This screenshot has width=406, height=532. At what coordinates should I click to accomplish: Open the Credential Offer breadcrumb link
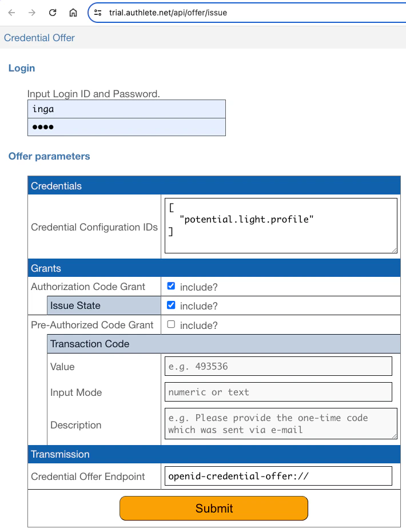[39, 38]
